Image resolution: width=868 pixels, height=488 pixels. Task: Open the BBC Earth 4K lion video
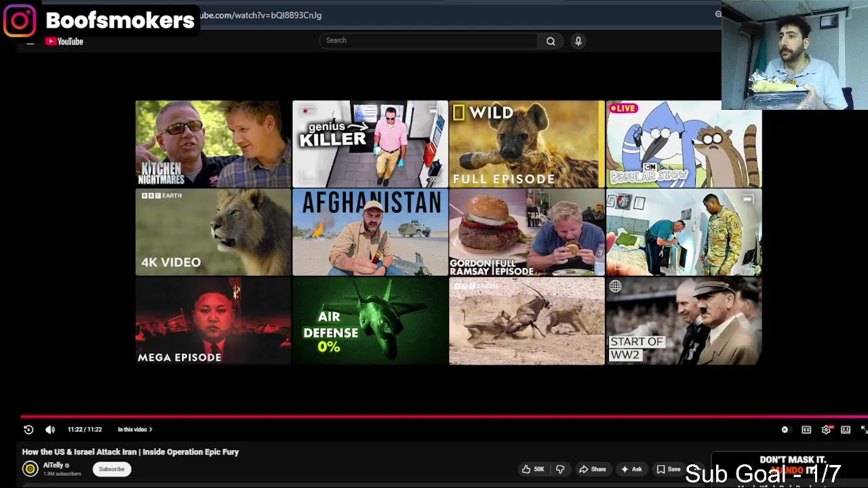[x=213, y=232]
